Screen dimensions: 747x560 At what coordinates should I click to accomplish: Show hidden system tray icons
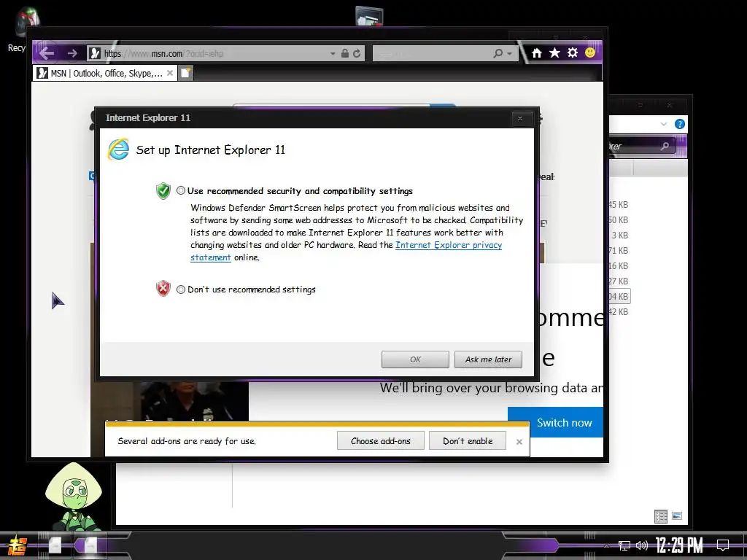click(x=606, y=545)
